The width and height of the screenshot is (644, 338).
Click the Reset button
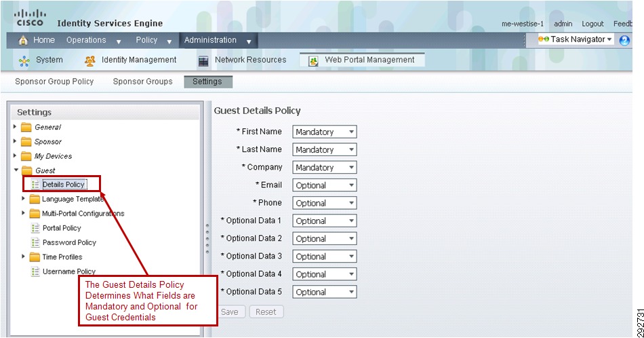pos(266,312)
